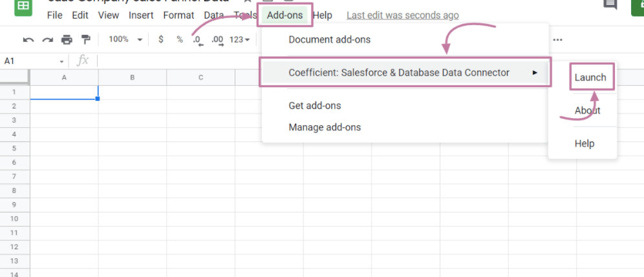Open the more toolbar options ellipsis

point(557,40)
